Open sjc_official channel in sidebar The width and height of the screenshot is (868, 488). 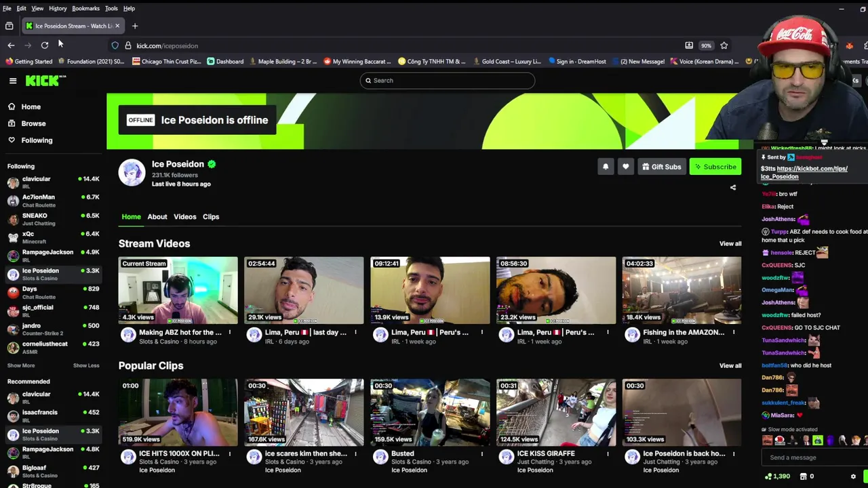coord(53,310)
